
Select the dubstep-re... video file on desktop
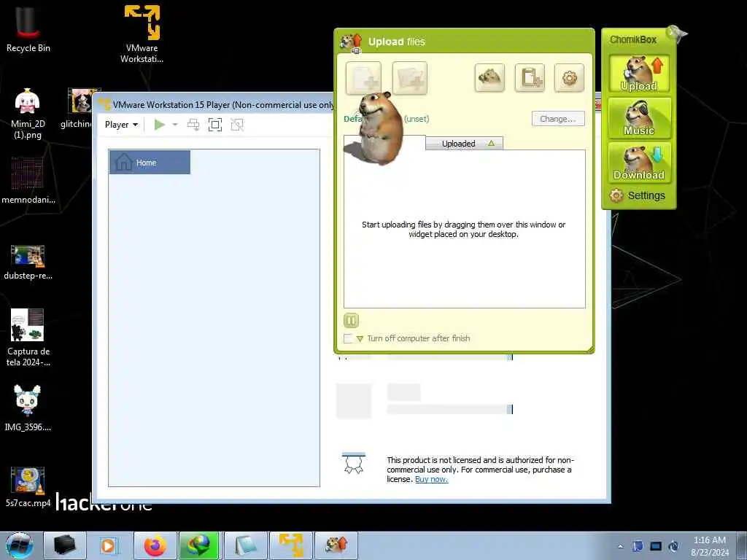coord(28,262)
